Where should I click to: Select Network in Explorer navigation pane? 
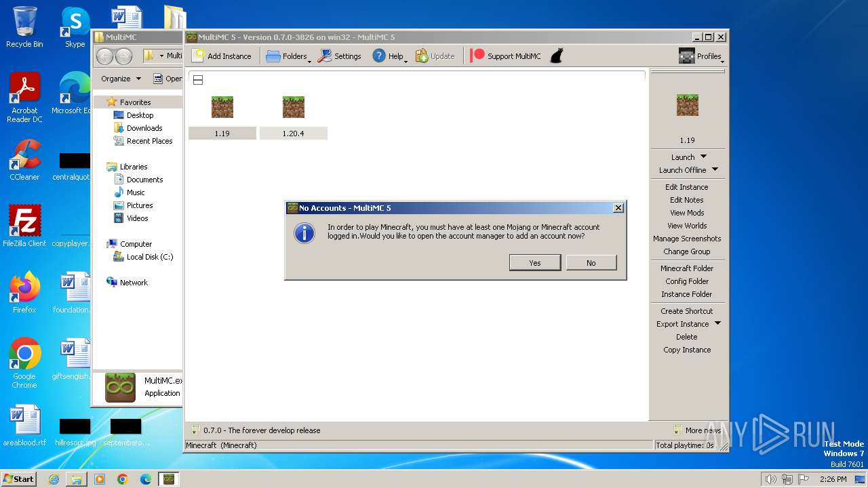(x=134, y=283)
